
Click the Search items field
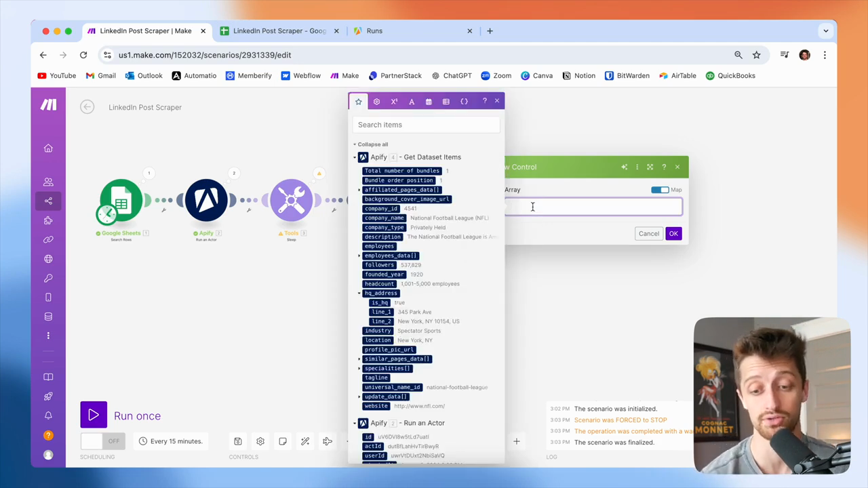[x=427, y=125]
